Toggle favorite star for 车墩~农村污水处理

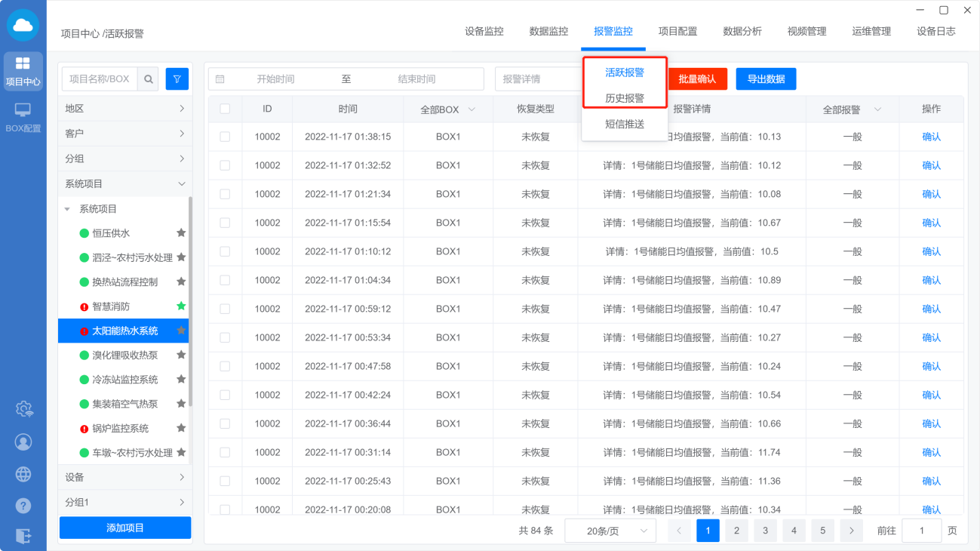tap(181, 452)
